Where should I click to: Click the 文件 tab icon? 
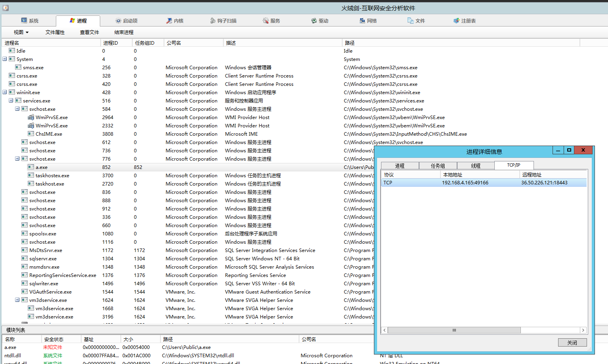(411, 21)
